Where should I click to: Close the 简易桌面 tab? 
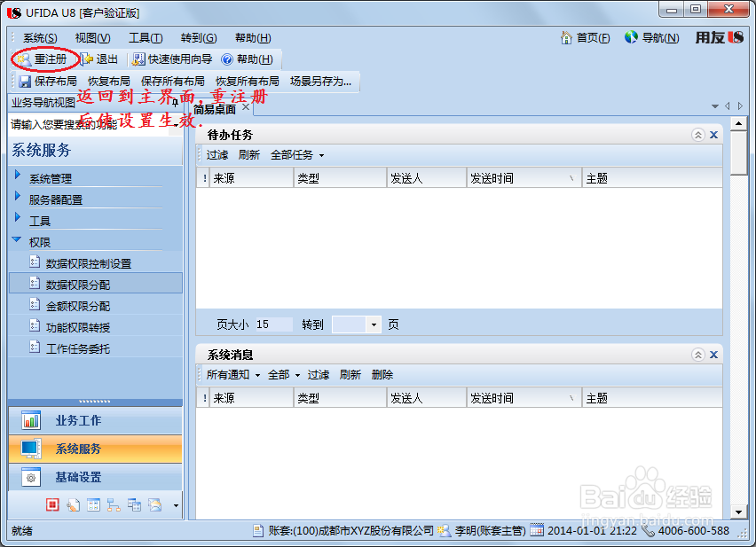[246, 107]
